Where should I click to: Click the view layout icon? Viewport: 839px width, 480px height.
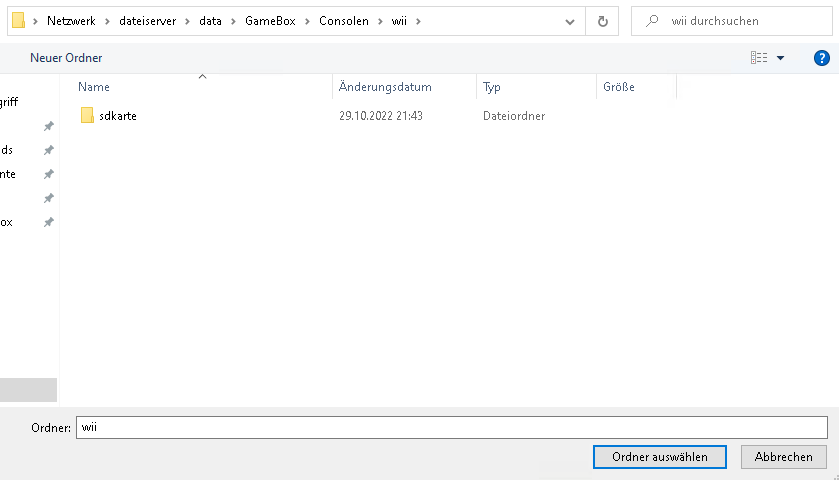759,58
